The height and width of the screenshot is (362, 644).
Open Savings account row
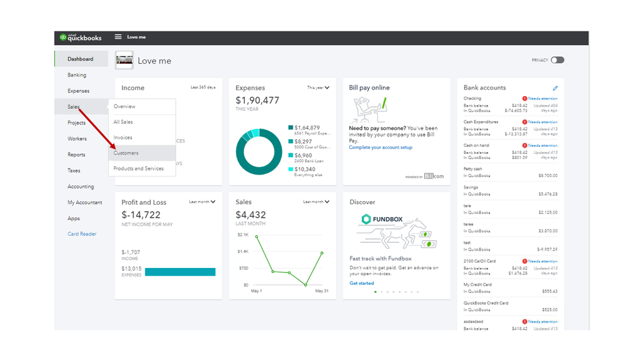click(x=510, y=191)
